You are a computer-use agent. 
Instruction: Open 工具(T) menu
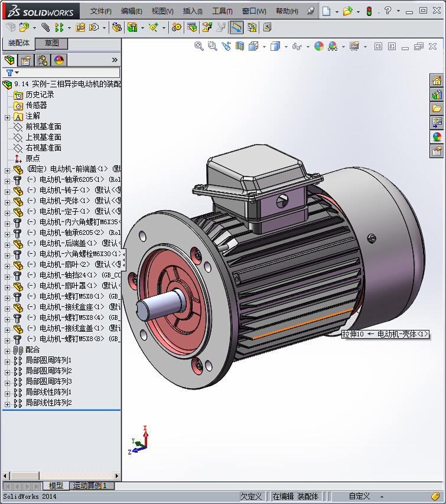(x=222, y=11)
